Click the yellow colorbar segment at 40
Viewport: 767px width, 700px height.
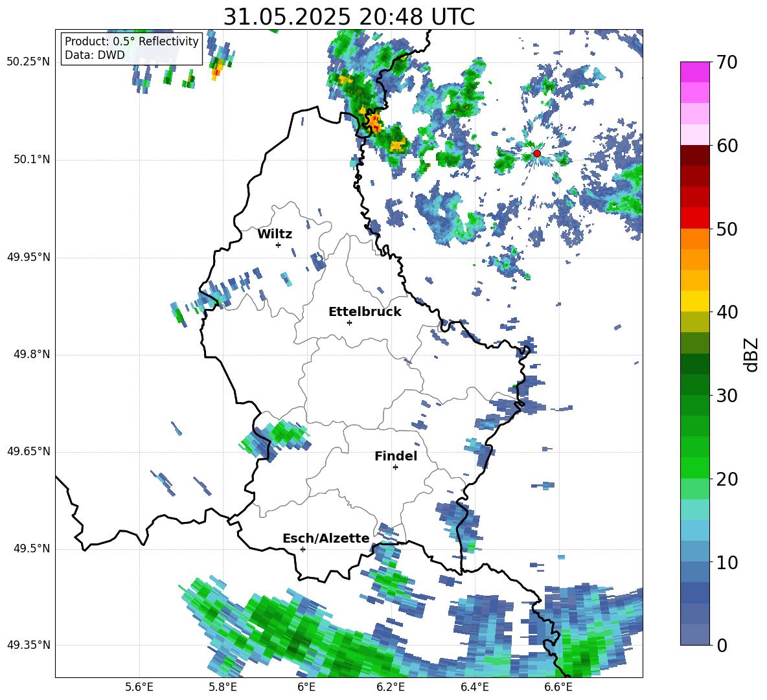click(694, 301)
